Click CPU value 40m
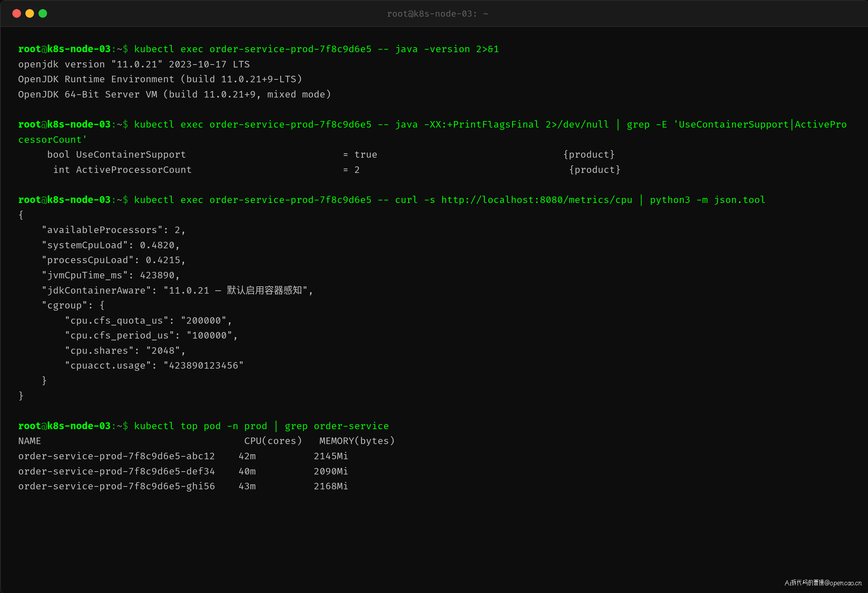 (247, 472)
